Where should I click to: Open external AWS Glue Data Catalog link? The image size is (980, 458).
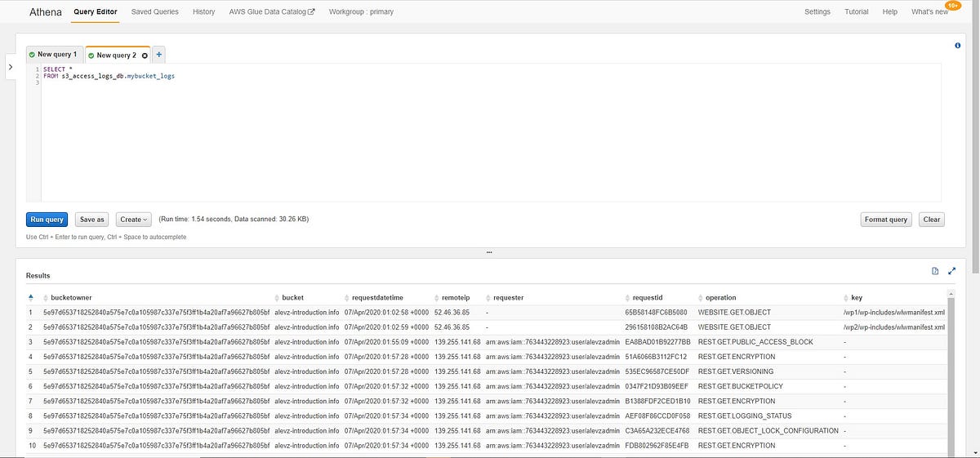[x=272, y=12]
